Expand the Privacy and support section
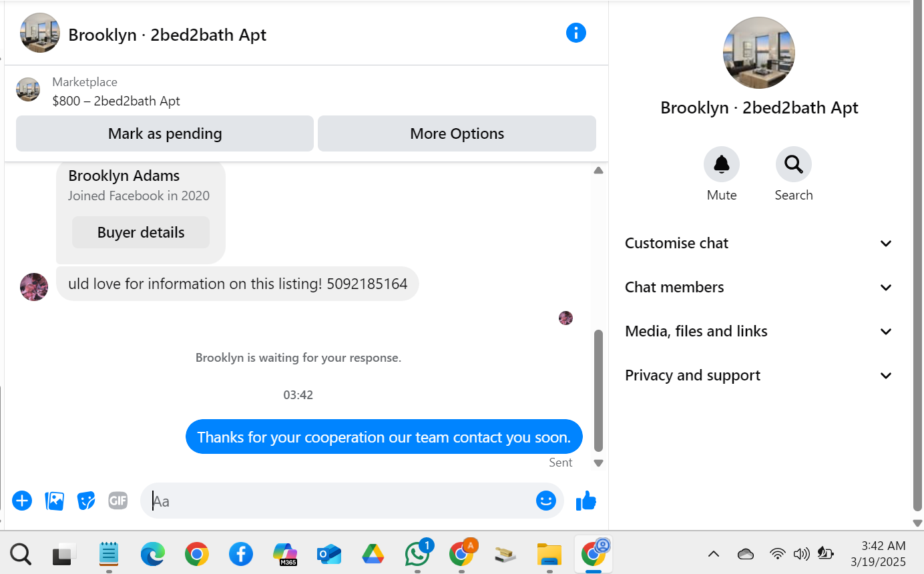This screenshot has height=574, width=924. pos(758,376)
